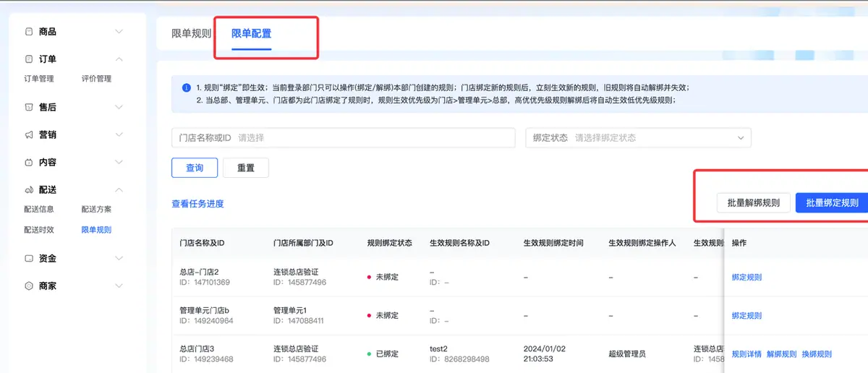The height and width of the screenshot is (373, 868).
Task: Expand the 商品 menu chevron
Action: coord(119,32)
